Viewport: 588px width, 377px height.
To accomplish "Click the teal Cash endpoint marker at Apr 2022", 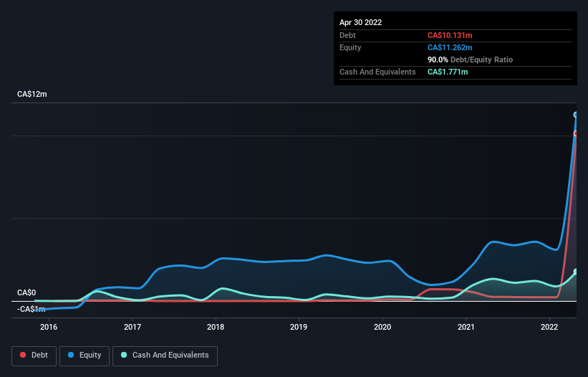I will tap(576, 272).
